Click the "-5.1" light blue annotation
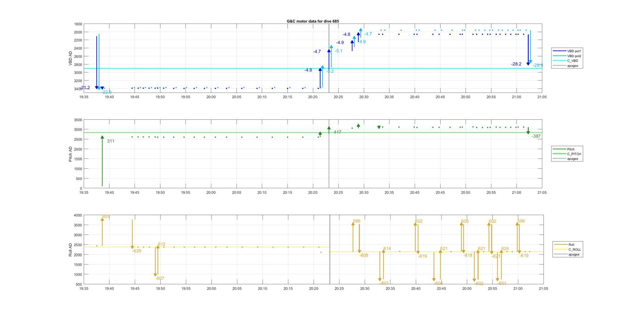 [x=339, y=51]
